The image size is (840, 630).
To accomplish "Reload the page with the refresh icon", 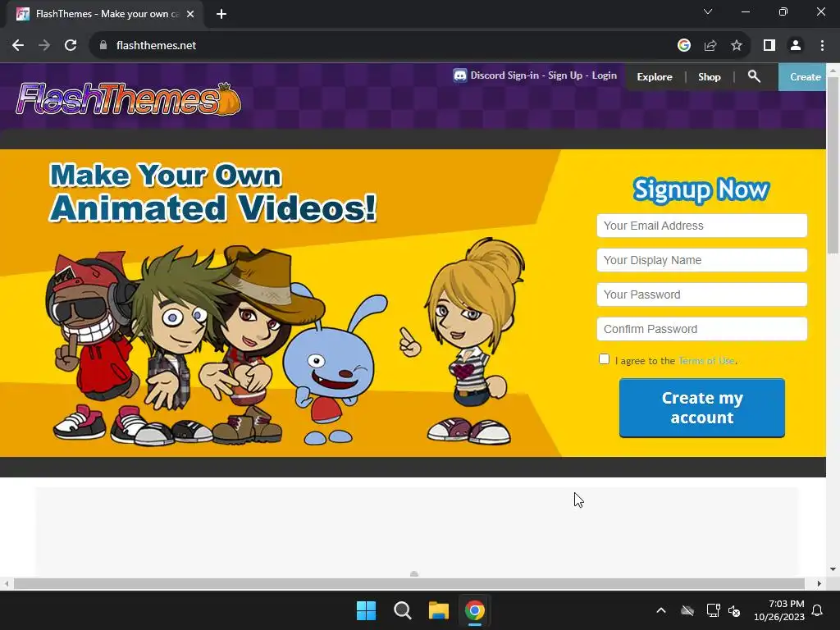I will pos(71,46).
